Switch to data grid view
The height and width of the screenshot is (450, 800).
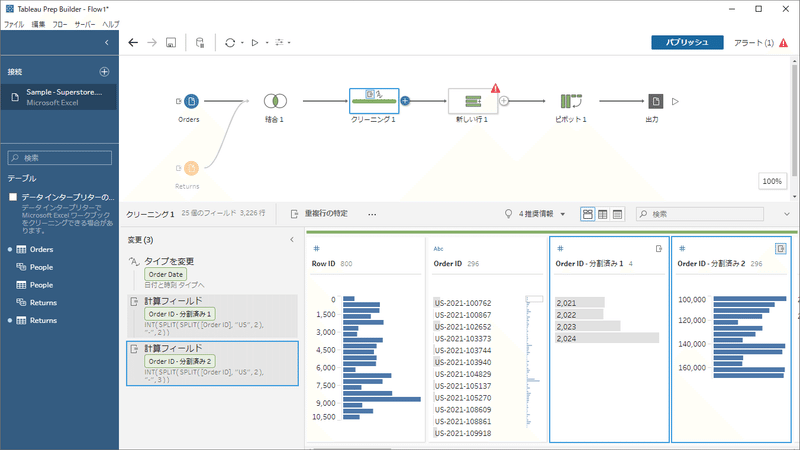click(x=603, y=214)
